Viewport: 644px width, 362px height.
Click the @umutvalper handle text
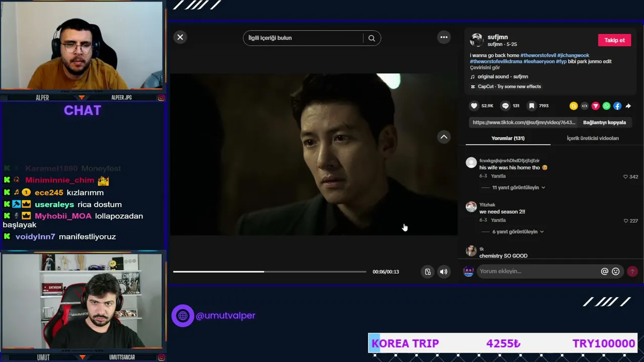pos(225,316)
